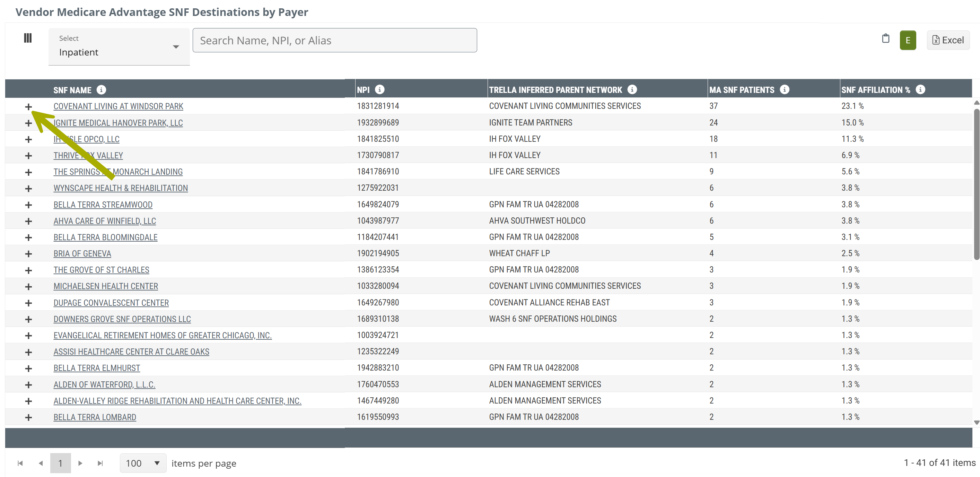The width and height of the screenshot is (980, 477).
Task: Click info icon beside Trella Inferred Parent Network
Action: click(x=632, y=89)
